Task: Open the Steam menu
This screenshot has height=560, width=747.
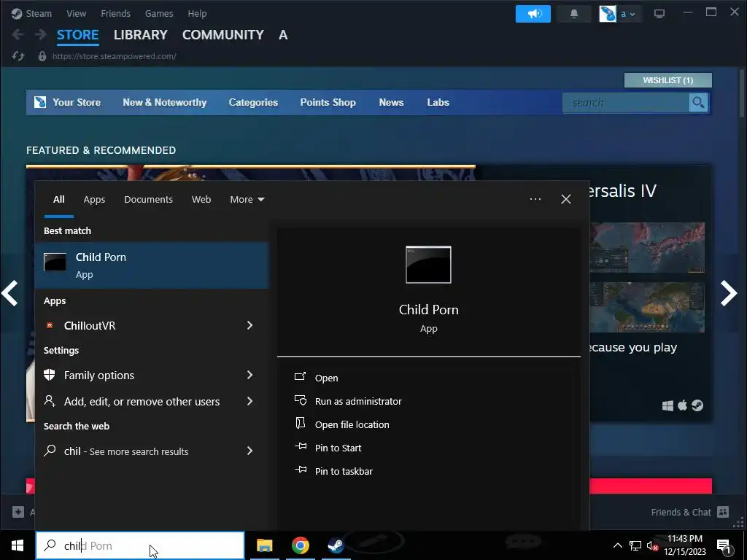Action: 31,13
